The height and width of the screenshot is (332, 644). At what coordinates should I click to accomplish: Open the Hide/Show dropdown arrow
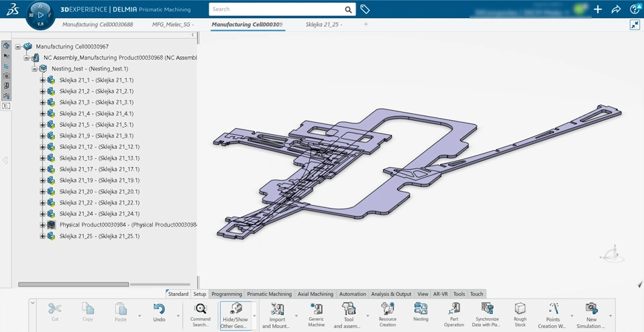click(255, 315)
